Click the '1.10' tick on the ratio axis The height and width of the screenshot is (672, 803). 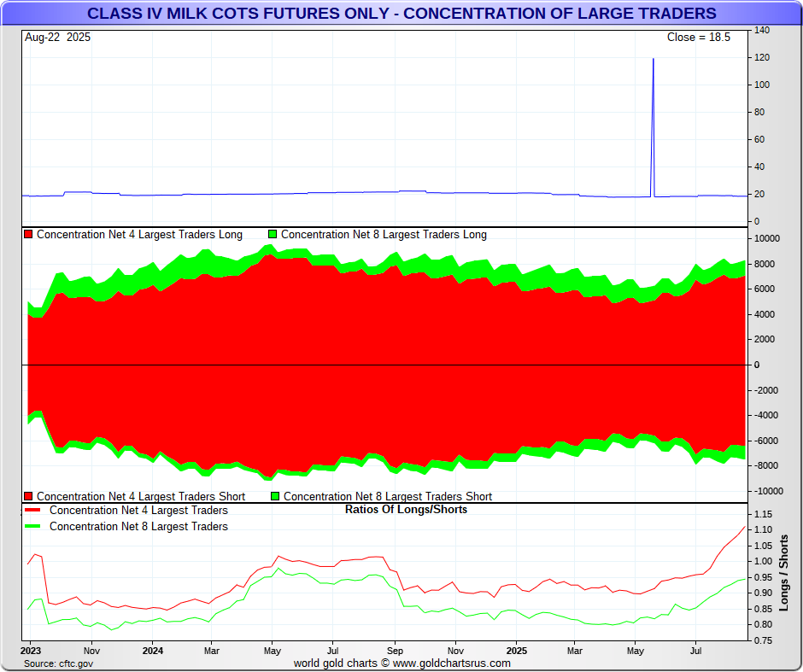[763, 529]
